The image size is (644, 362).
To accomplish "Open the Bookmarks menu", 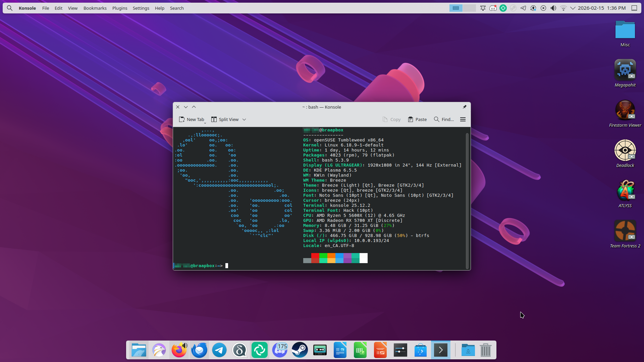I will (x=95, y=8).
